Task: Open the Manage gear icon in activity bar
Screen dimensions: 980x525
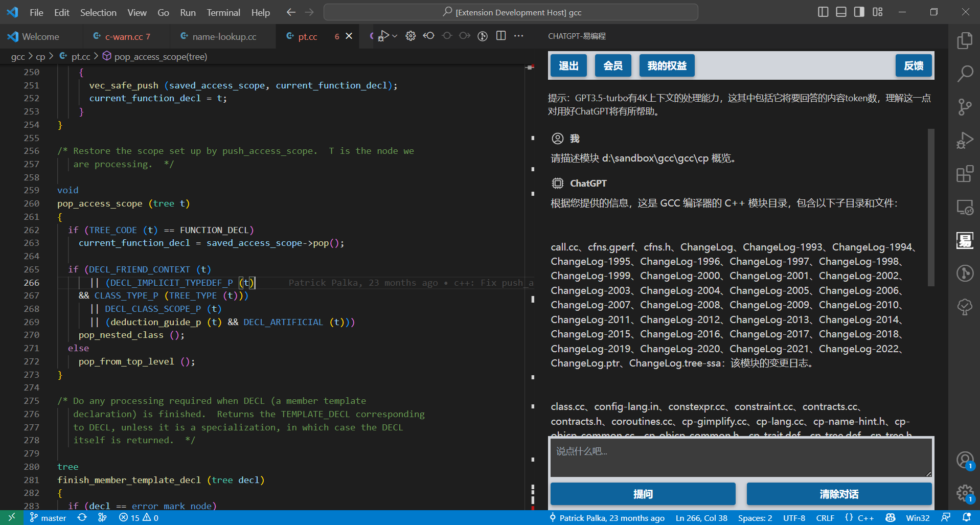Action: tap(965, 493)
